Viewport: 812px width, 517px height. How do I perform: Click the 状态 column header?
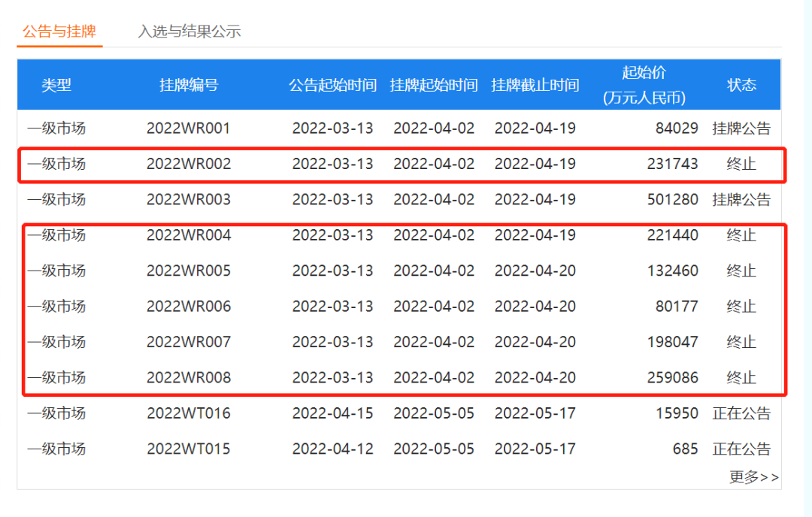tap(741, 85)
